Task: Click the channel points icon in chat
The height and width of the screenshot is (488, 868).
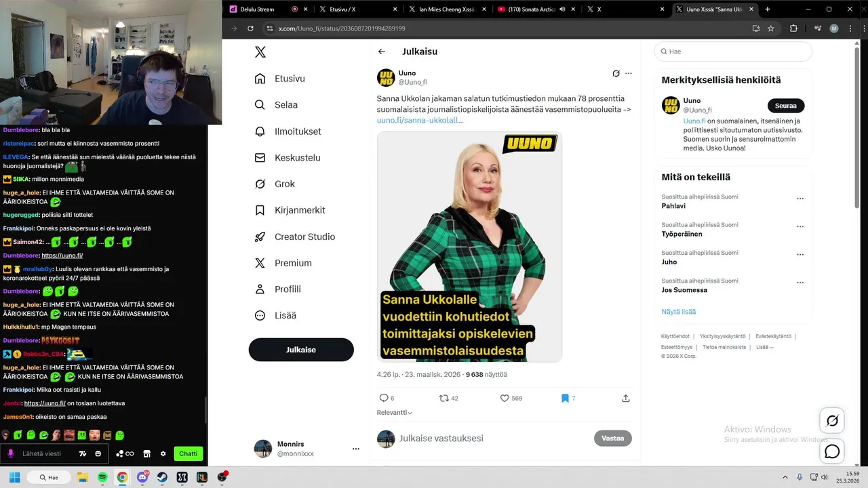Action: coord(125,453)
